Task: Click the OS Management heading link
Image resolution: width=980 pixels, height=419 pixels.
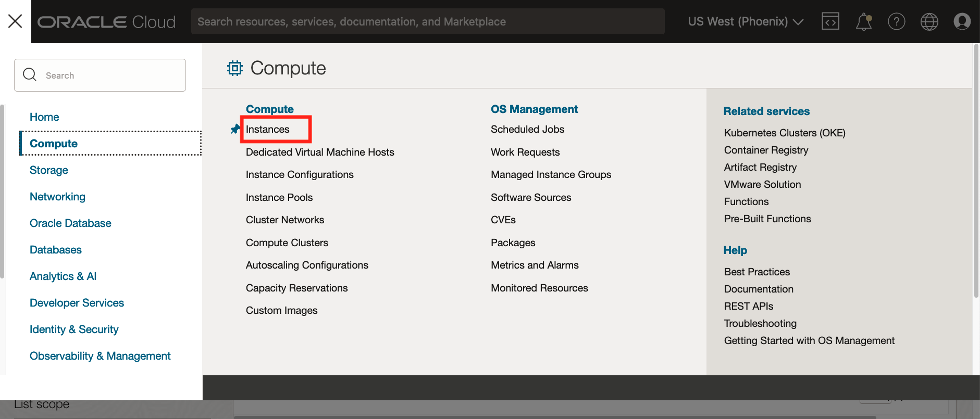Action: pyautogui.click(x=534, y=109)
